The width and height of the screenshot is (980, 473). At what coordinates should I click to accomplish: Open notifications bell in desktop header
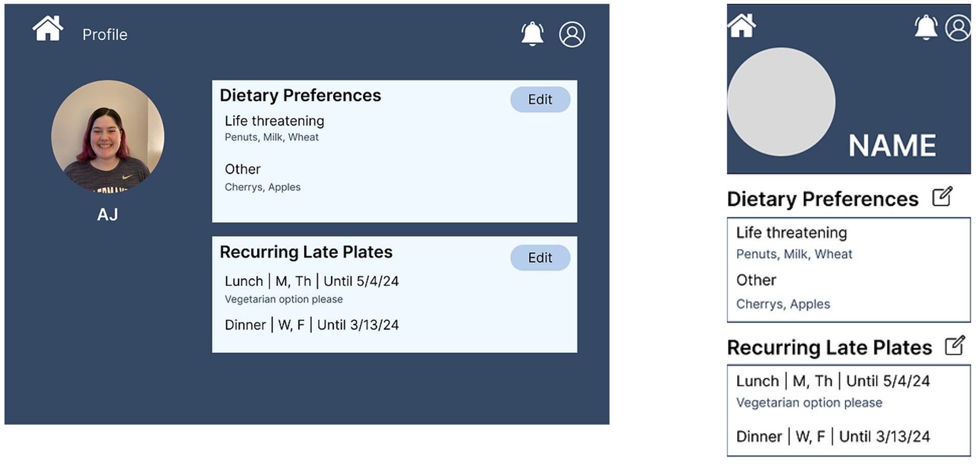click(x=532, y=34)
